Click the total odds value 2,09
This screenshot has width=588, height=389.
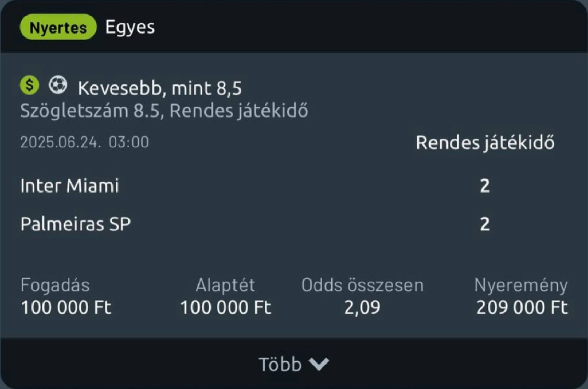tap(362, 307)
